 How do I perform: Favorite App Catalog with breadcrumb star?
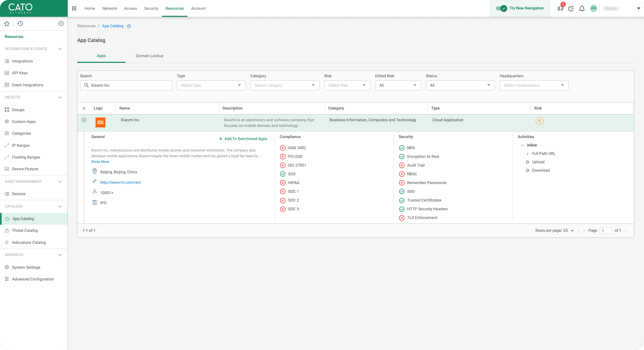click(129, 26)
